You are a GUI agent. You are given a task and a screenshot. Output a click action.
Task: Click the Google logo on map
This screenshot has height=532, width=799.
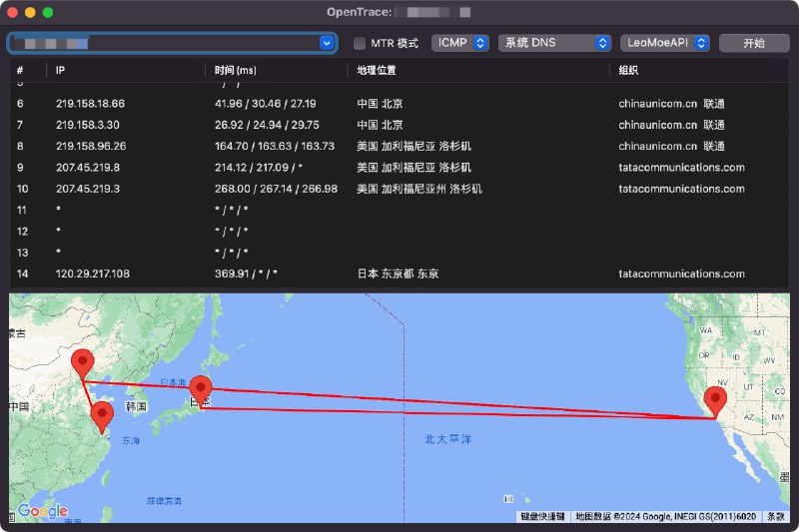pyautogui.click(x=43, y=511)
